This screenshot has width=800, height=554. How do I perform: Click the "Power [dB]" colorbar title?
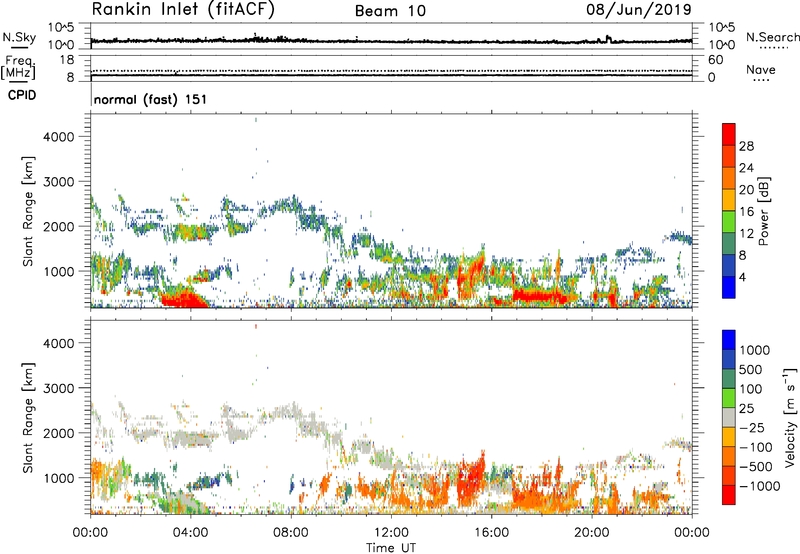point(764,211)
